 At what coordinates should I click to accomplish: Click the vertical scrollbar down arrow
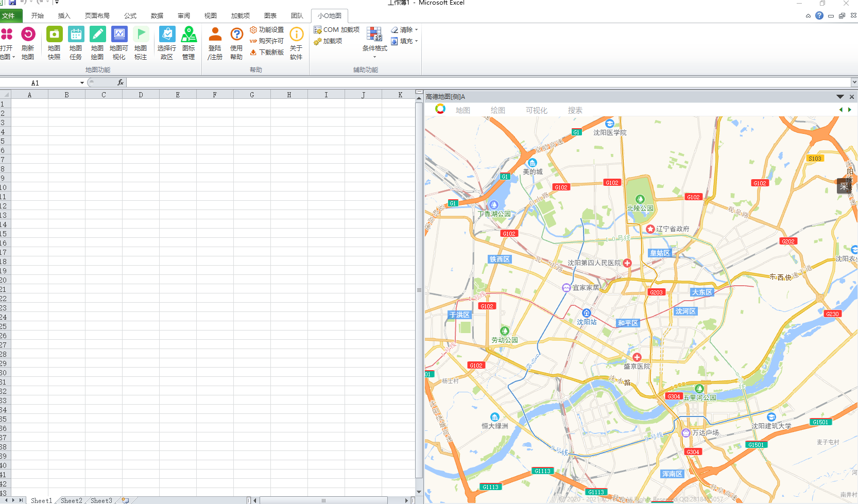[419, 492]
